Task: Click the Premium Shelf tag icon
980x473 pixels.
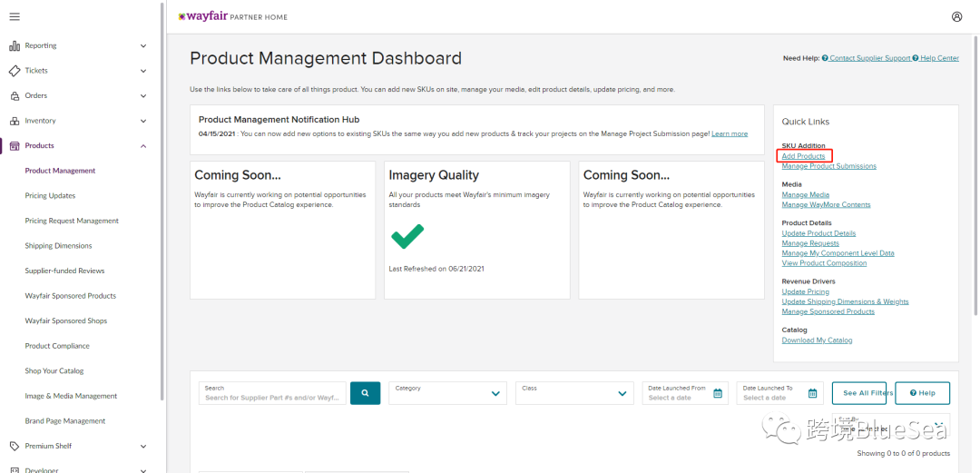Action: pyautogui.click(x=15, y=446)
